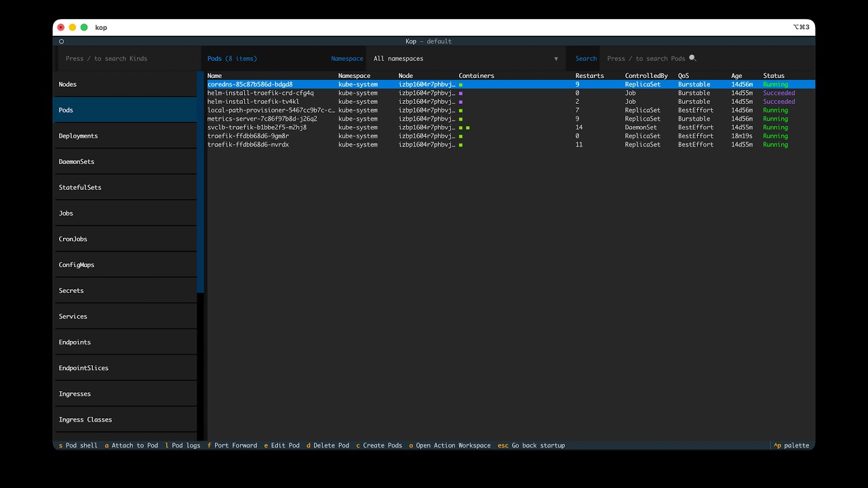Click purple container indicator of helm-install-traefik-crd pod
The height and width of the screenshot is (488, 868).
[460, 93]
